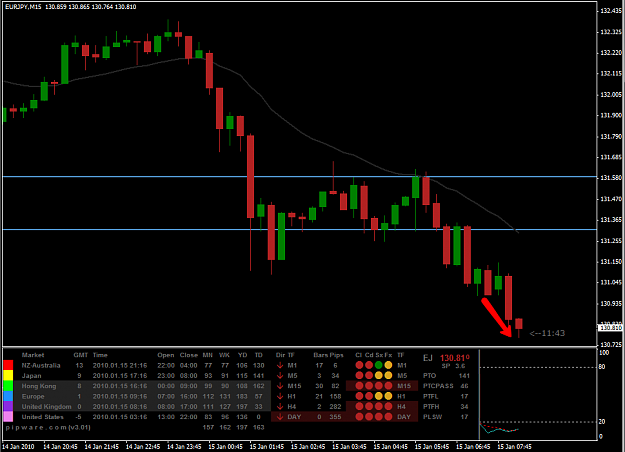The image size is (625, 452).
Task: Click the yellow Japan color swatch
Action: (x=8, y=375)
